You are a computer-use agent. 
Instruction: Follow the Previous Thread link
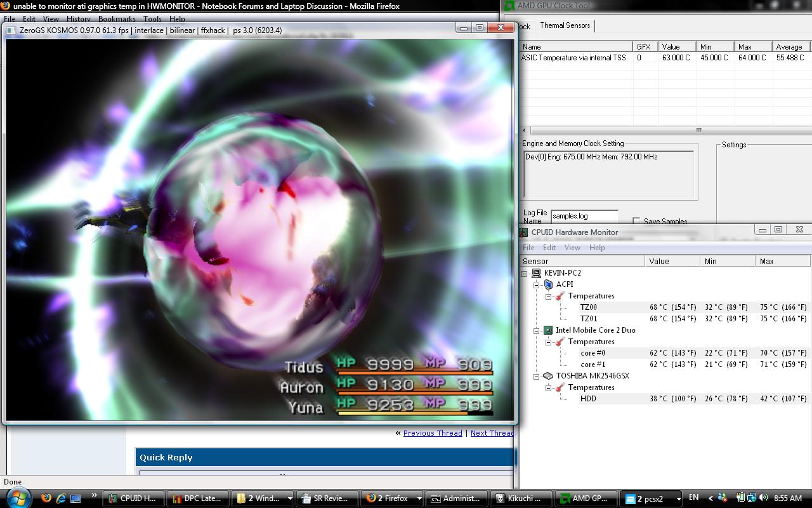pyautogui.click(x=433, y=433)
